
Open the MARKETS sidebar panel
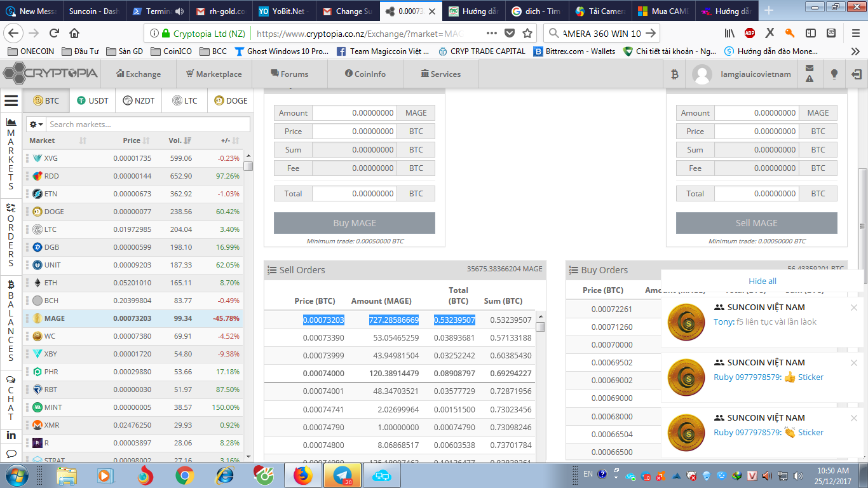point(11,153)
